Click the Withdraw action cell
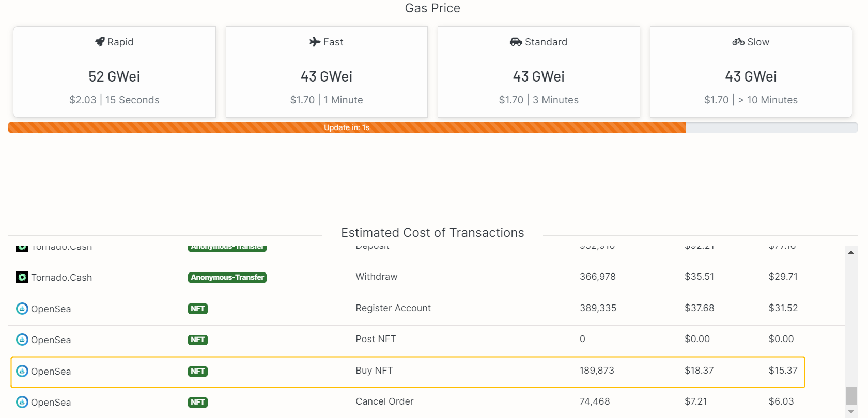Image resolution: width=868 pixels, height=418 pixels. tap(377, 277)
